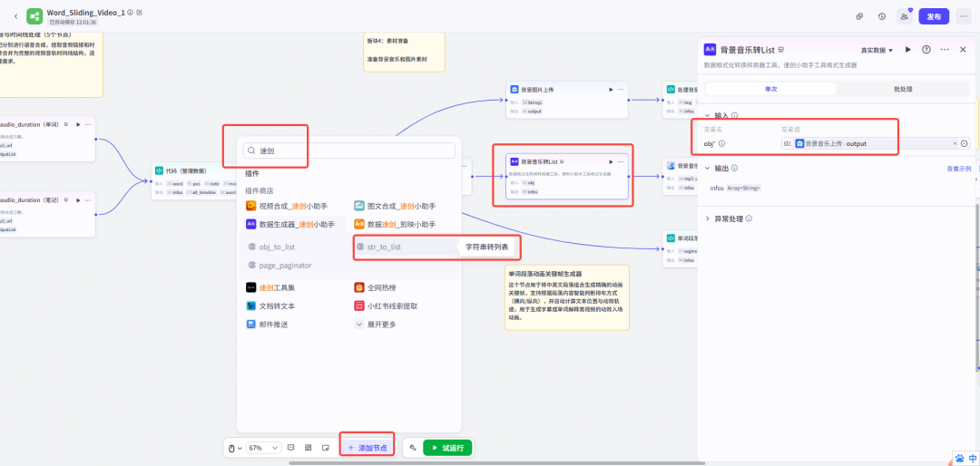Click the green 试运行 button
This screenshot has height=466, width=980.
tap(447, 448)
